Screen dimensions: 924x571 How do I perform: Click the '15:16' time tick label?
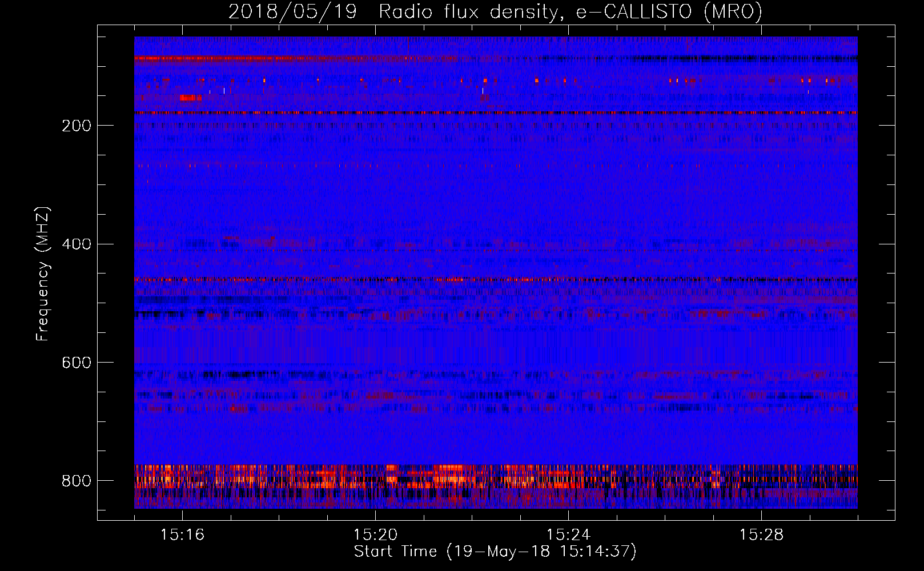coord(182,534)
